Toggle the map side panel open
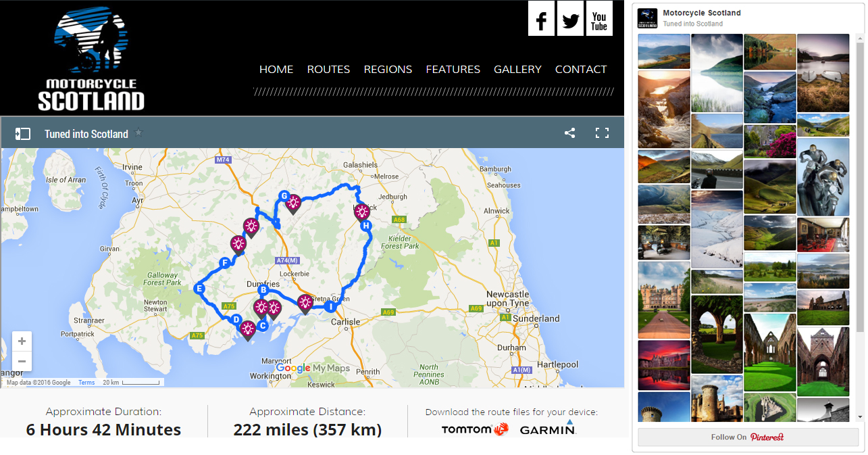 click(x=22, y=133)
